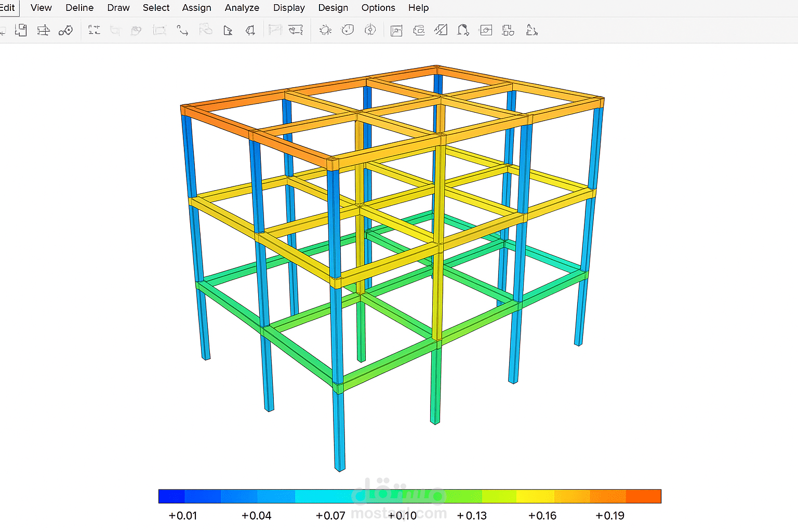Open the Draw menu
Screen dimensions: 798x532
coord(118,8)
